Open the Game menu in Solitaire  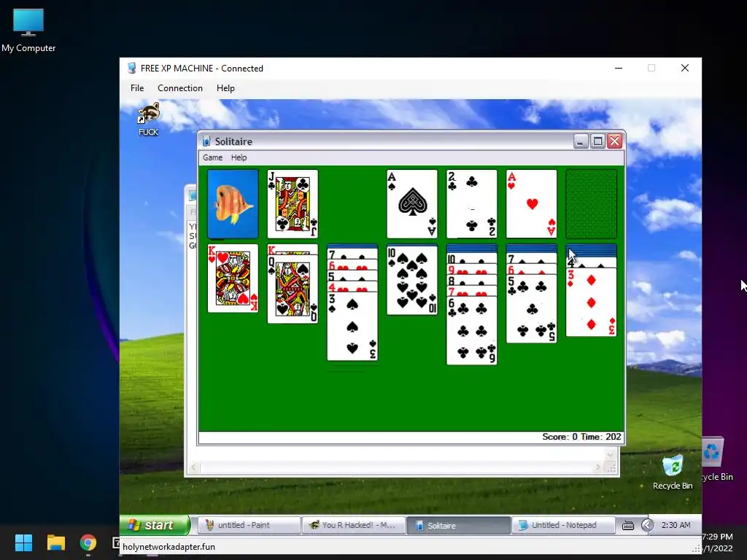click(x=212, y=157)
